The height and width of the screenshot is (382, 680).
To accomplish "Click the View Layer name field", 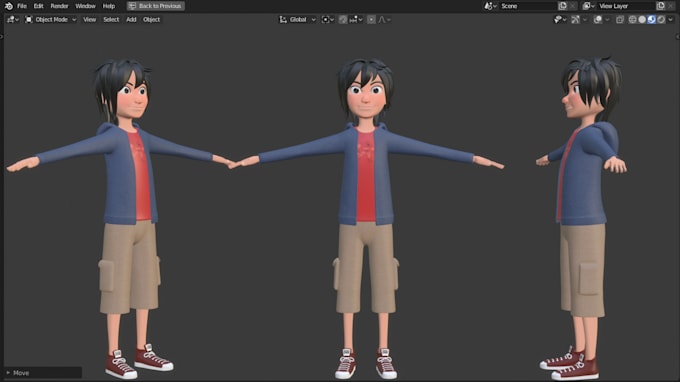I will (626, 6).
